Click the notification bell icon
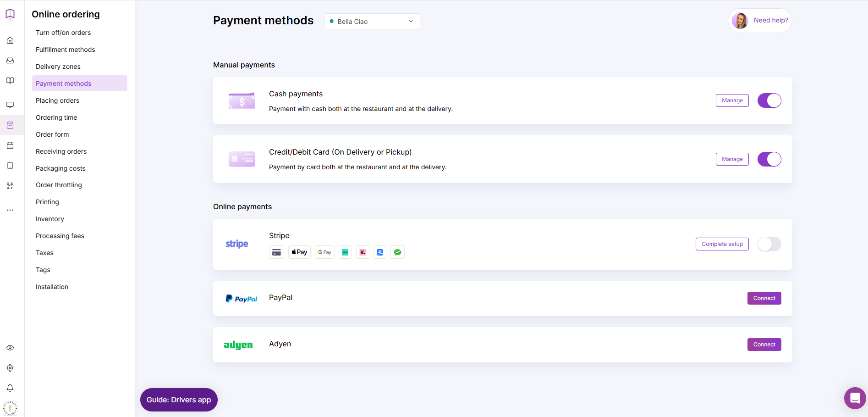 point(10,388)
